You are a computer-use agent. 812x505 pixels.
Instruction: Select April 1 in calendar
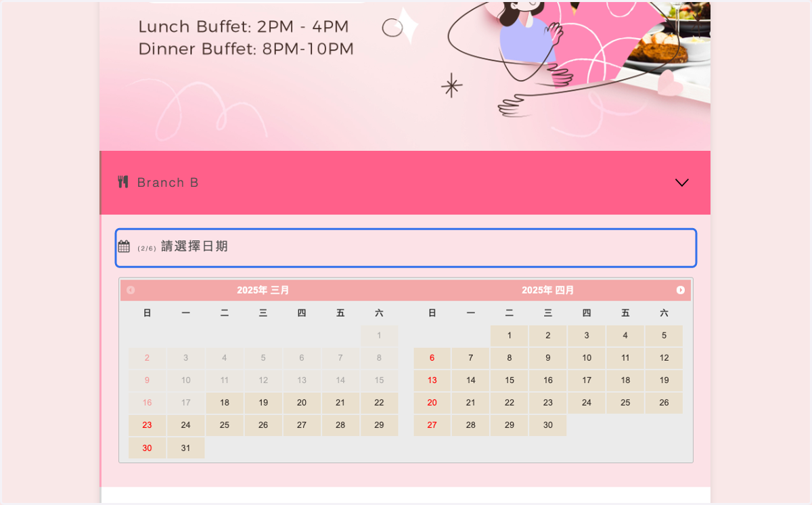510,336
